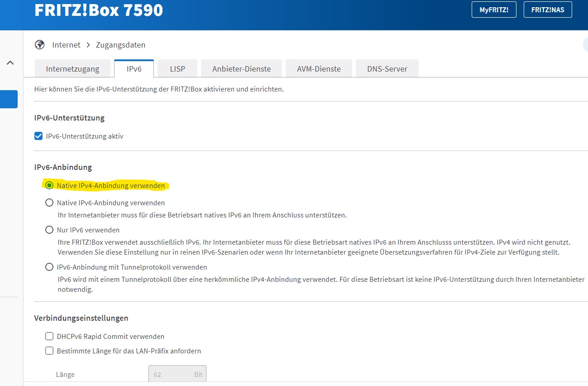Go to the DNS-Server tab
This screenshot has width=588, height=386.
click(387, 69)
